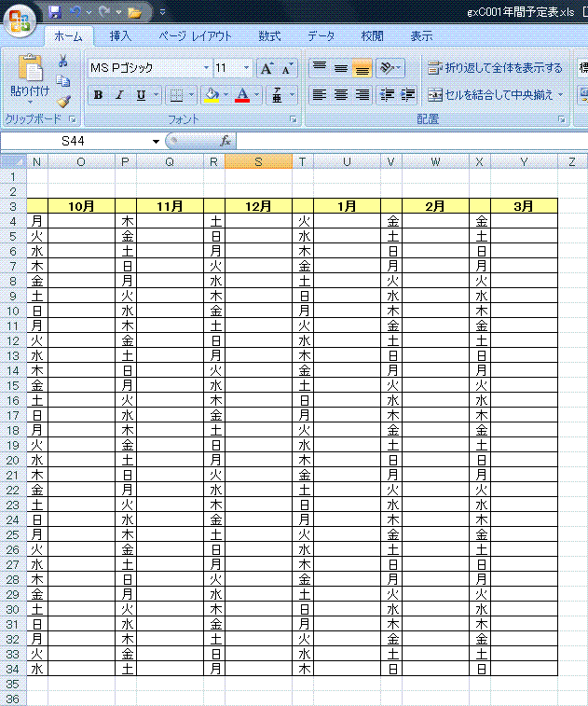
Task: Click inside the formula bar
Action: click(x=412, y=142)
